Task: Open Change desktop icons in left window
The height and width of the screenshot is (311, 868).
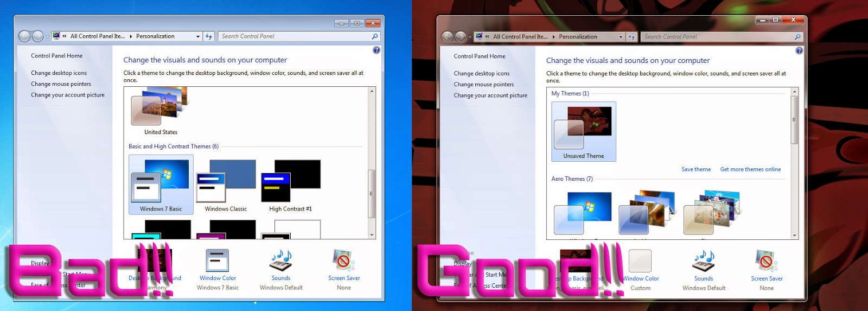Action: [59, 73]
